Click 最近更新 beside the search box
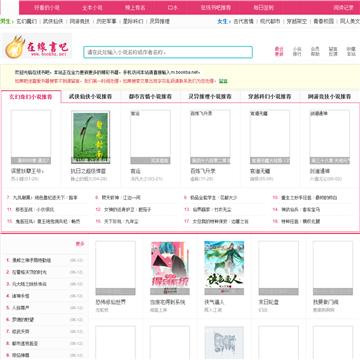360x360 pixels. (279, 51)
